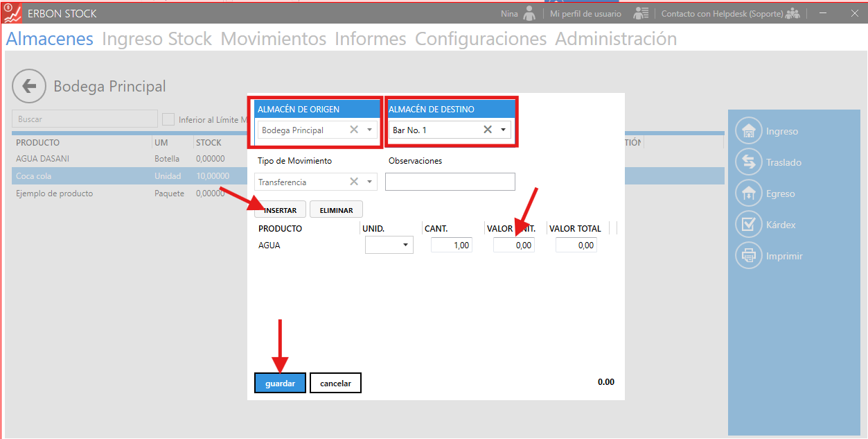Open the Tipo de Movimiento dropdown

pos(370,182)
